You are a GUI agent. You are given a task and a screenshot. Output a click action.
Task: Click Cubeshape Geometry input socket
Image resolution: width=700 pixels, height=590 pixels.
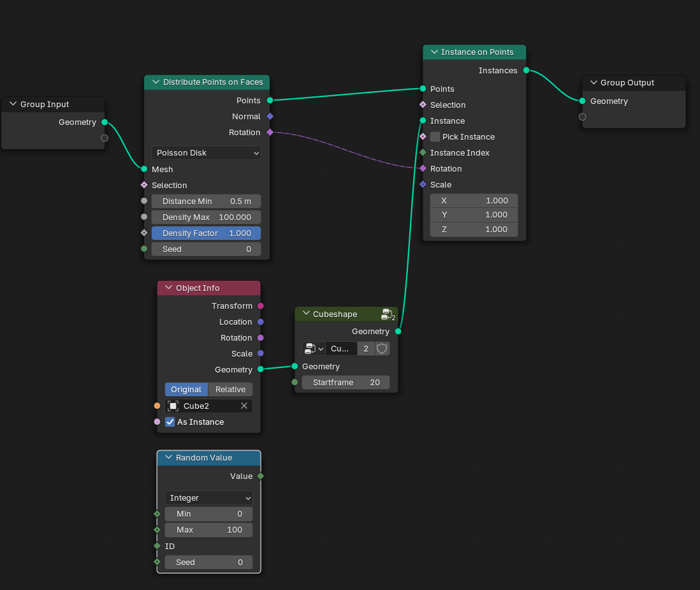click(x=295, y=366)
